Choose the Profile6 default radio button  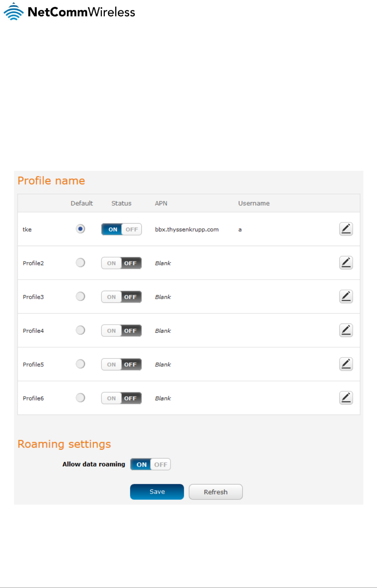coord(80,398)
